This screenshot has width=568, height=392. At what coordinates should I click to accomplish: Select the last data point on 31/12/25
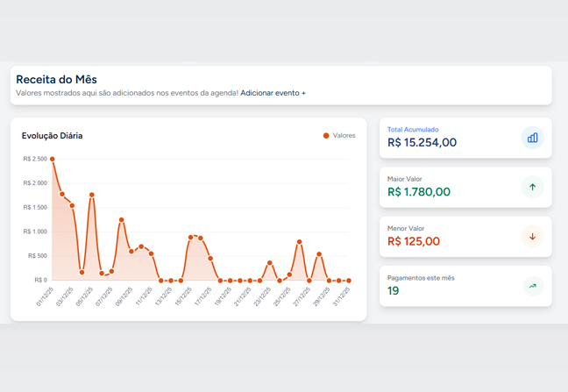point(349,281)
